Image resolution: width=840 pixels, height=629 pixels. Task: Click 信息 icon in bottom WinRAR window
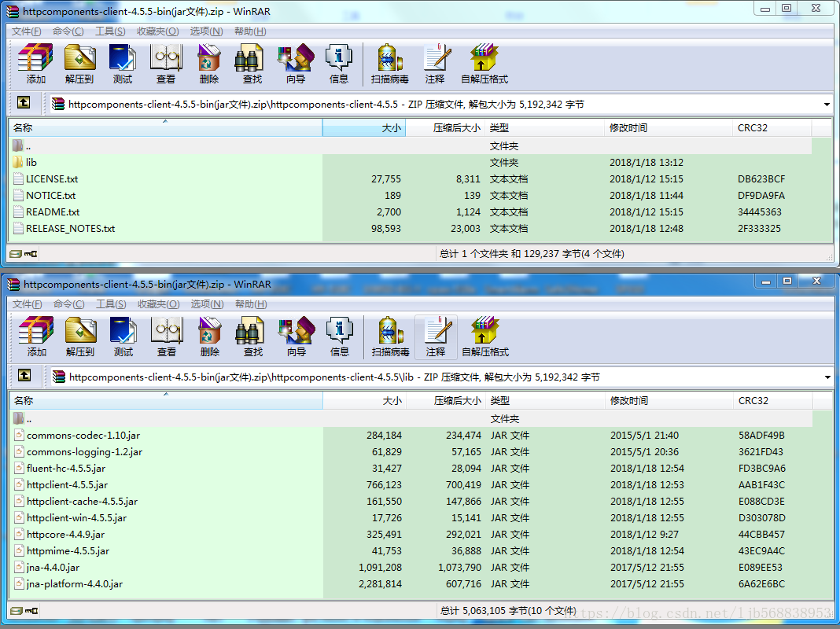click(x=340, y=337)
